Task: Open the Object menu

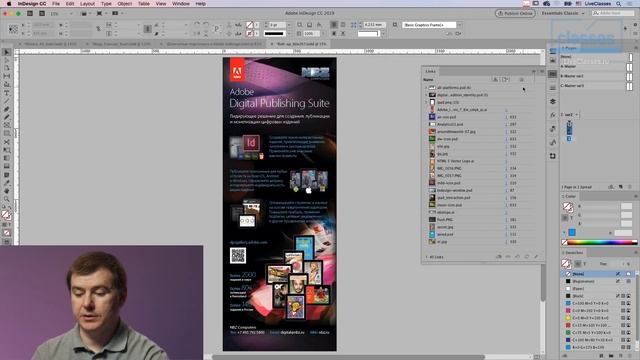Action: click(x=124, y=4)
